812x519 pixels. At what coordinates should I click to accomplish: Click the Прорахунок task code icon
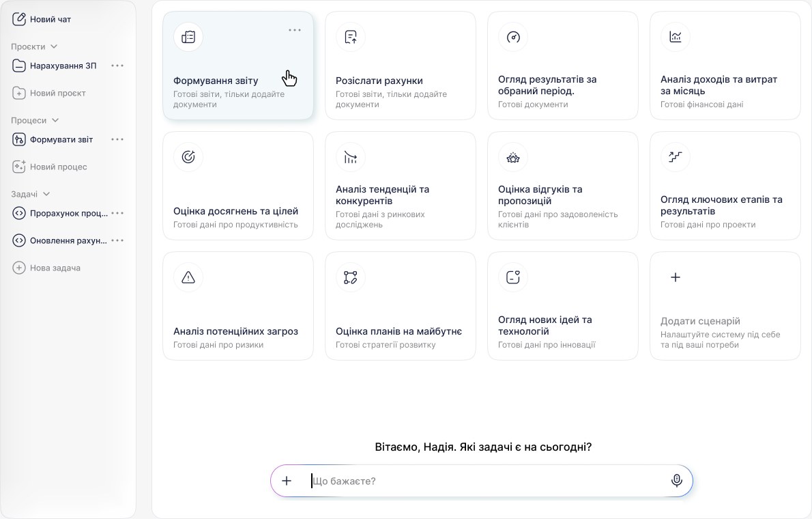point(19,213)
